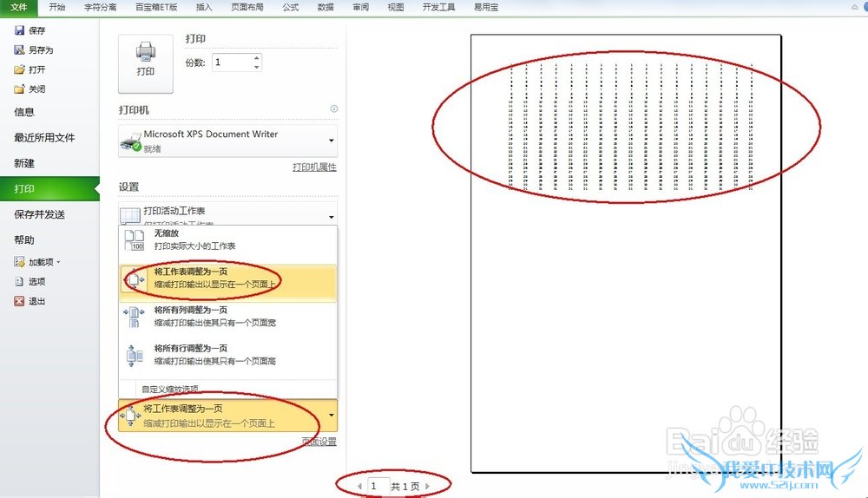Click the red Exit icon in the sidebar
This screenshot has width=868, height=498.
click(x=19, y=301)
